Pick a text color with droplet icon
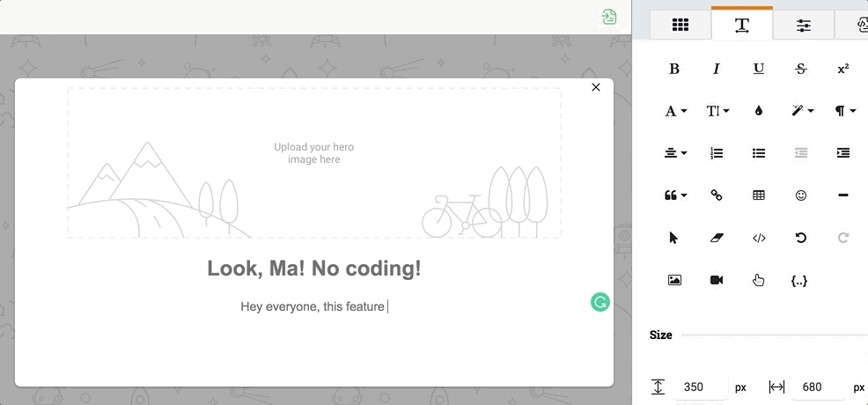 [x=759, y=111]
